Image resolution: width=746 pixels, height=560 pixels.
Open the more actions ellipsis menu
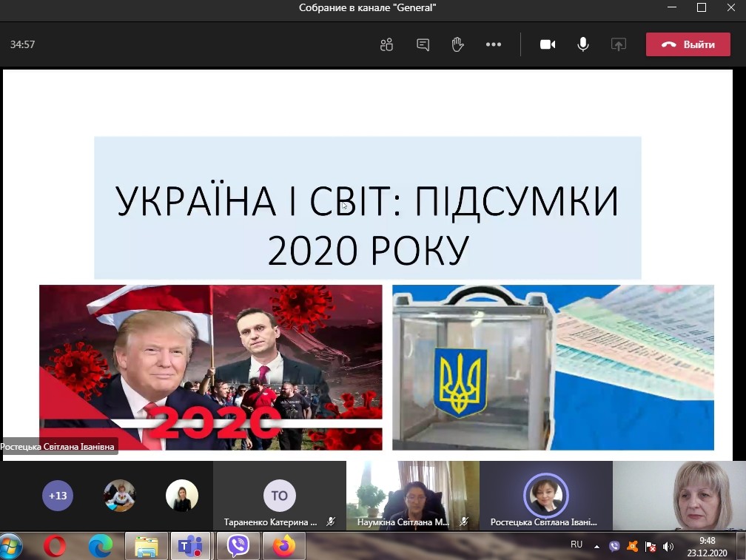494,44
